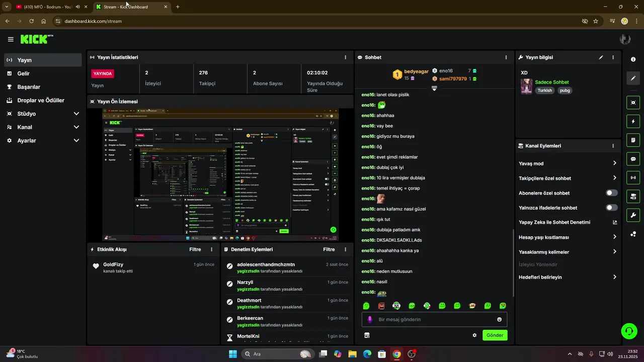This screenshot has height=362, width=644.
Task: Click username bedyeagar in the chat leaderboard
Action: pyautogui.click(x=417, y=72)
